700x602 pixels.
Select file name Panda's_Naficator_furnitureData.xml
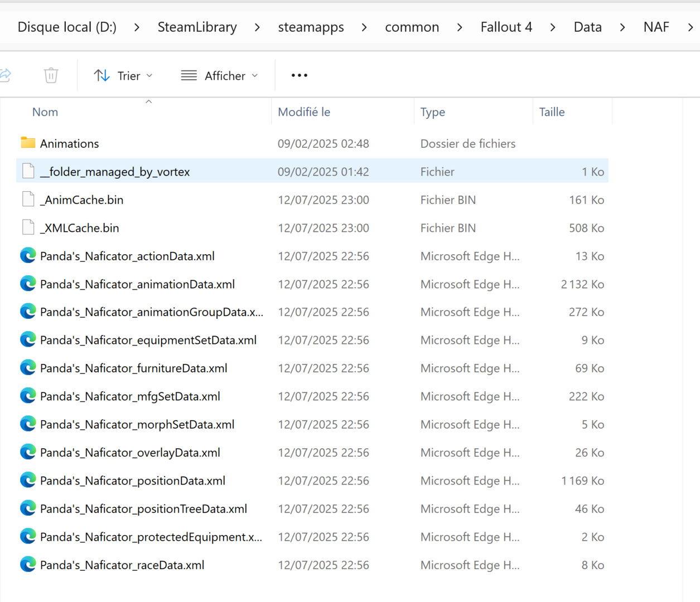tap(134, 368)
